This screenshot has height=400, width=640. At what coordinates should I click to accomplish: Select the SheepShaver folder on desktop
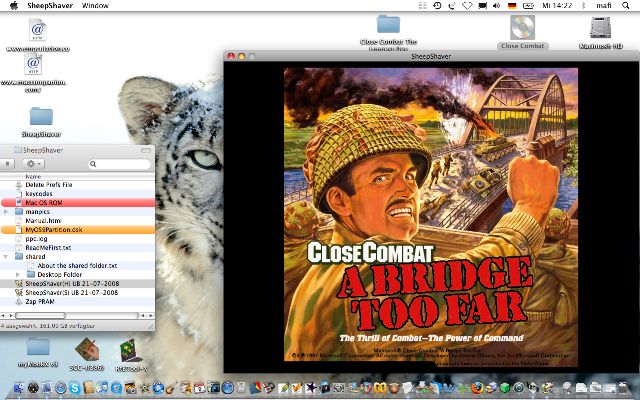[41, 117]
